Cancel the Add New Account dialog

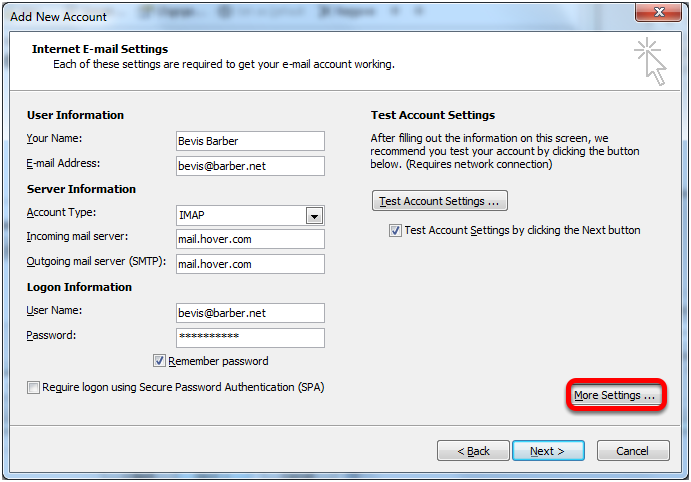pos(633,451)
